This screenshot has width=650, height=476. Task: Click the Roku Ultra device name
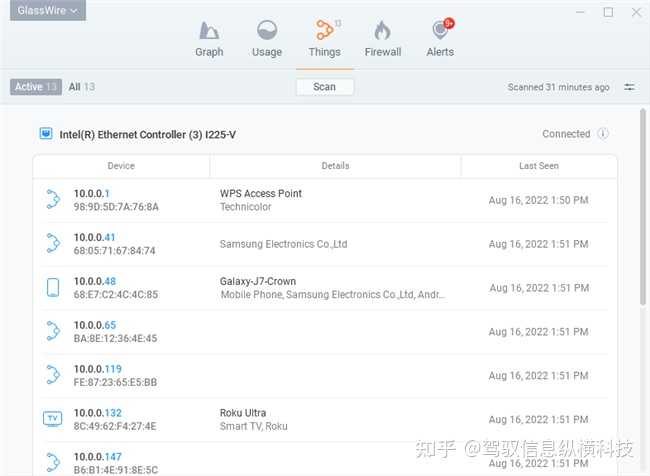tap(243, 413)
